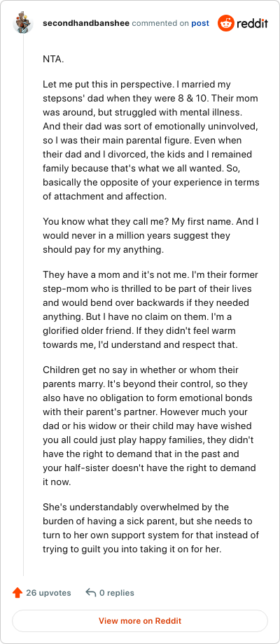Click the 'She's understandably overwhelmed' paragraph
The image size is (280, 644).
pos(150,528)
